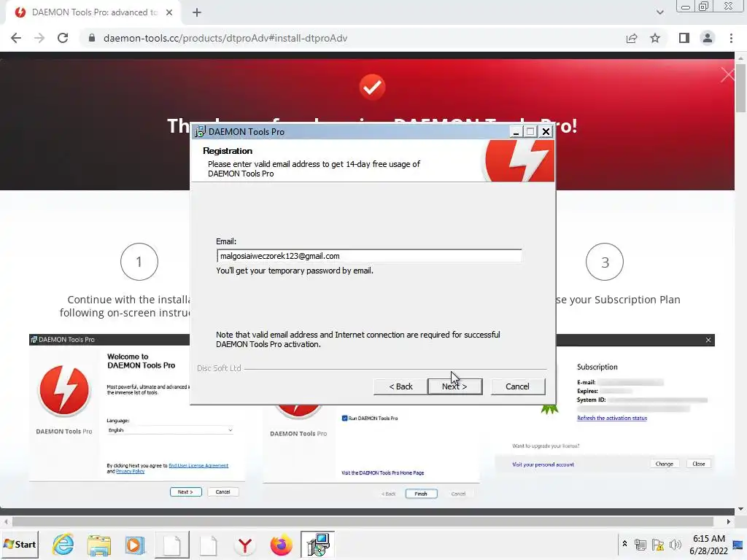Image resolution: width=747 pixels, height=560 pixels.
Task: Launch Yandex browser from the taskbar
Action: click(245, 545)
